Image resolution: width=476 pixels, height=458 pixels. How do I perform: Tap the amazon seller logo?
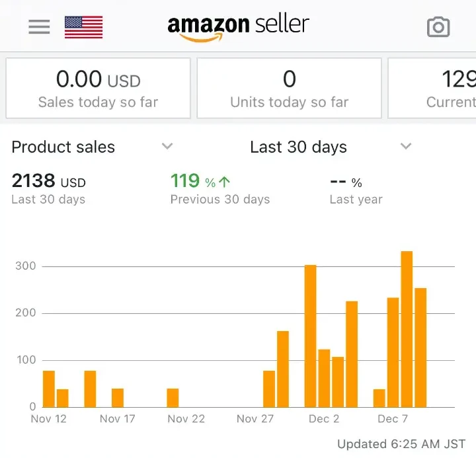pyautogui.click(x=238, y=26)
